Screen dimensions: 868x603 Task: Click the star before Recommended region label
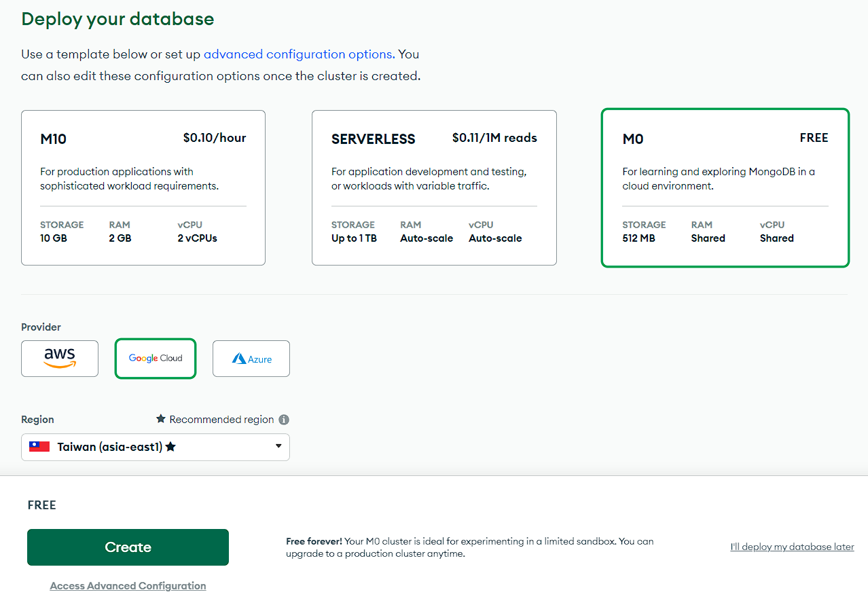161,419
